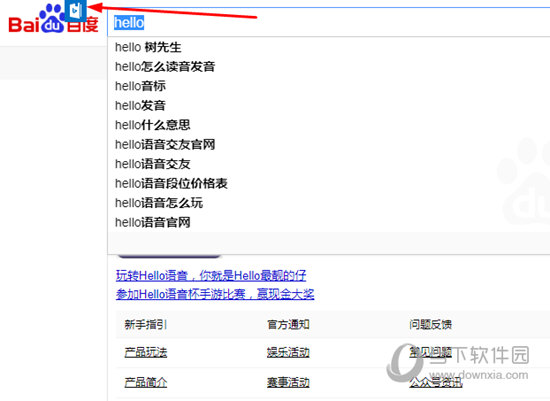Open the 常见问题 link

point(430,352)
